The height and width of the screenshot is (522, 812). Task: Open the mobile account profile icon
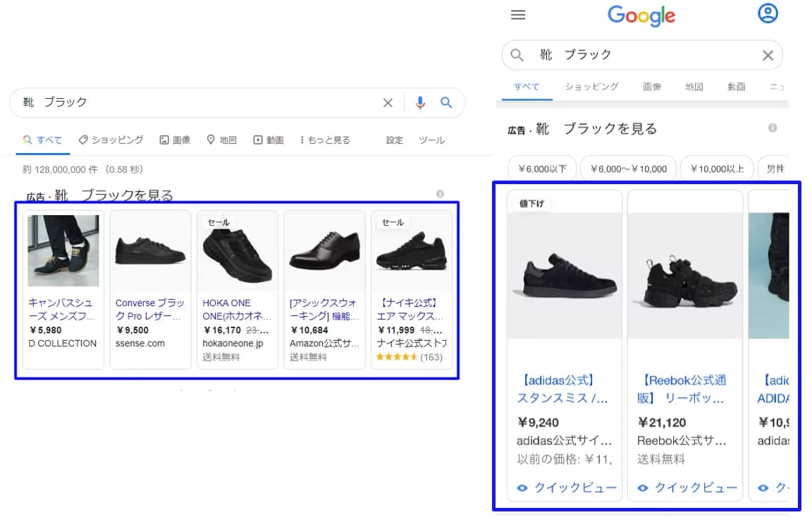click(x=768, y=13)
